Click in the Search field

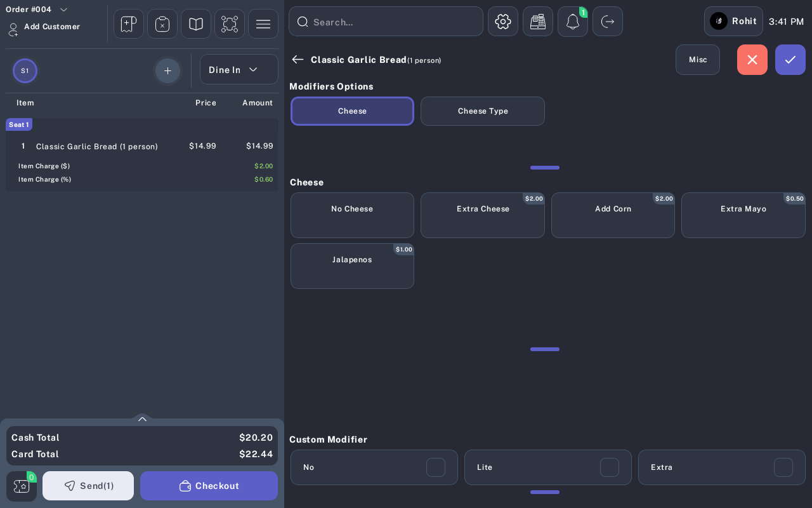click(386, 22)
